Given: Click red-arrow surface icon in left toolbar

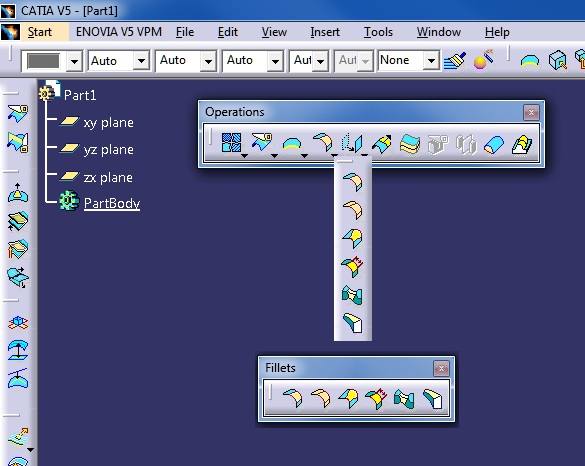Looking at the screenshot, I should pos(18,249).
